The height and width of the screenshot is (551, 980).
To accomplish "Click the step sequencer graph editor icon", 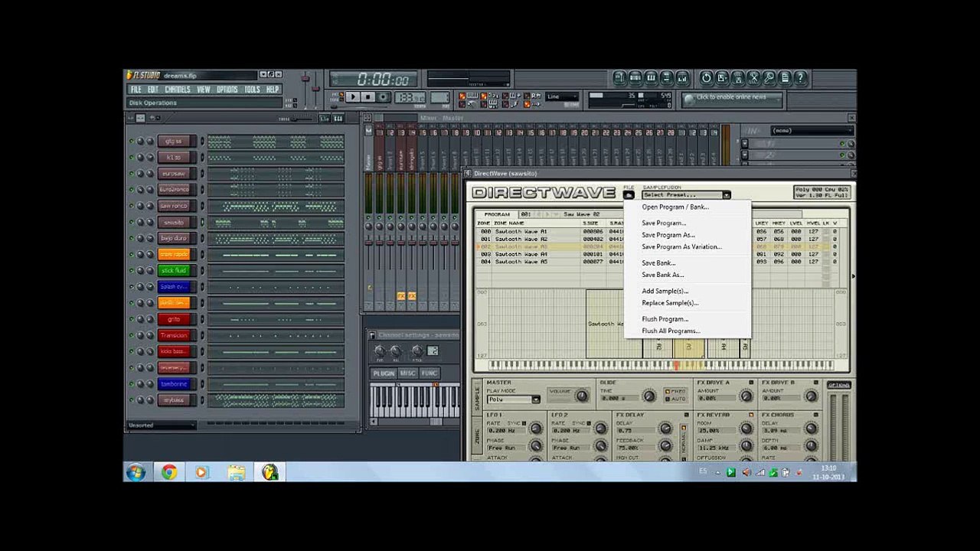I will pyautogui.click(x=324, y=118).
